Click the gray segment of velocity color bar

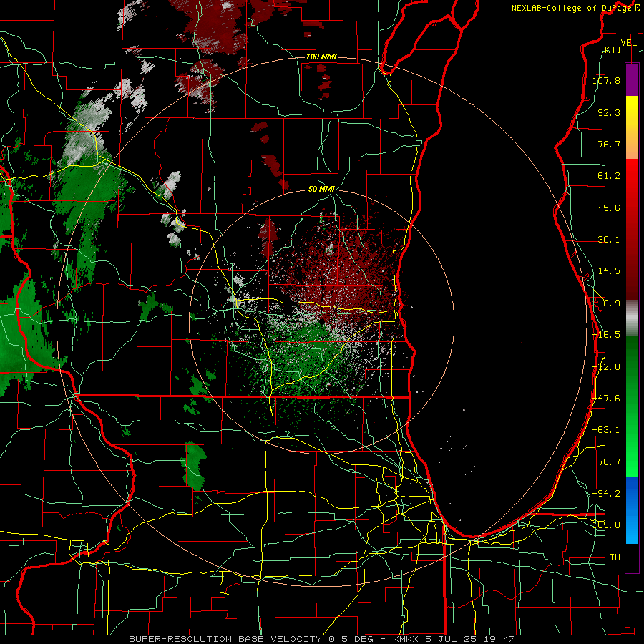click(x=632, y=318)
